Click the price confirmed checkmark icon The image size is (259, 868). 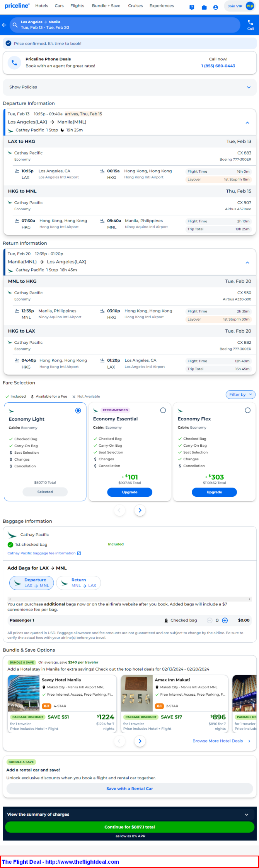coord(9,43)
